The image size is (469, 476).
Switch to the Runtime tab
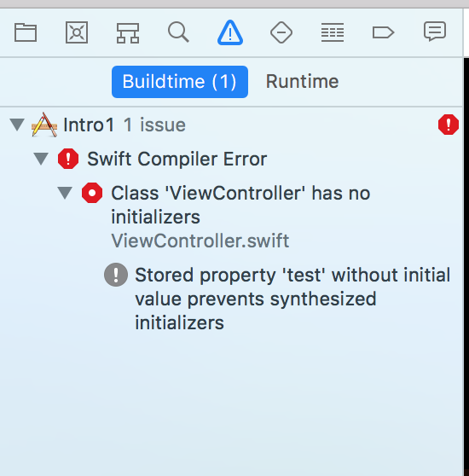[x=302, y=82]
